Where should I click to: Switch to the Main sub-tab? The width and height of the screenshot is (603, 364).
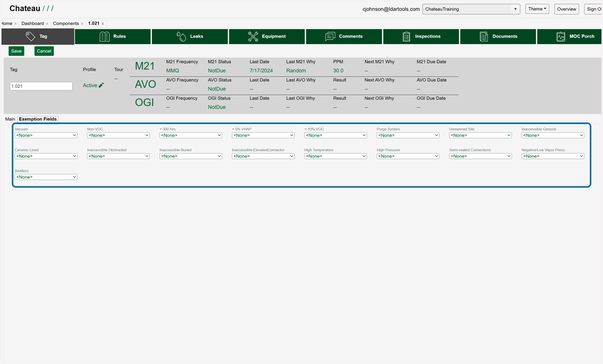pos(10,119)
